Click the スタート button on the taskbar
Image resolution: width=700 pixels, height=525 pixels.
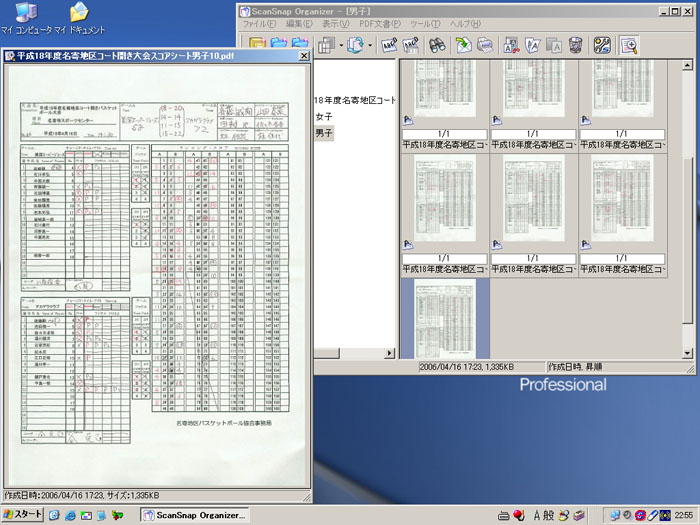pos(23,514)
